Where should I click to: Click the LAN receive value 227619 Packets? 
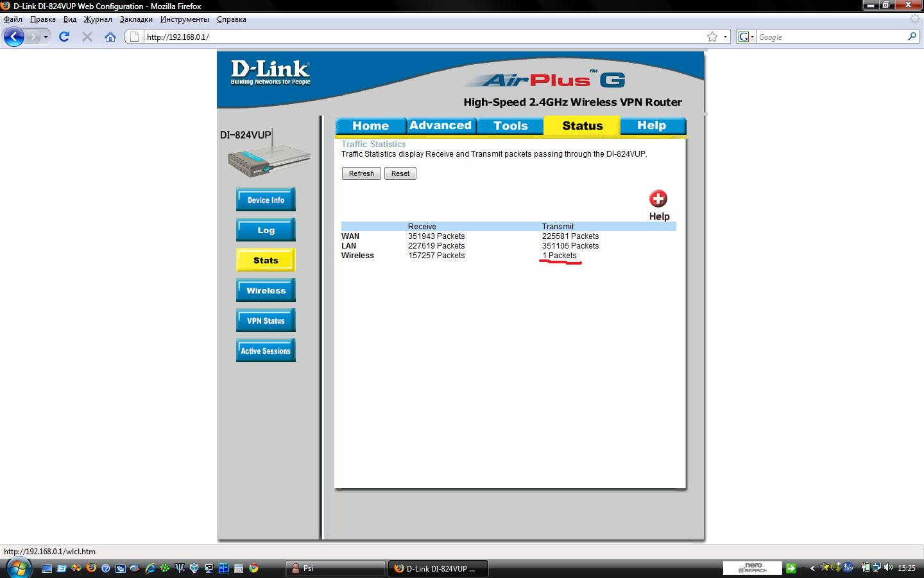[436, 246]
